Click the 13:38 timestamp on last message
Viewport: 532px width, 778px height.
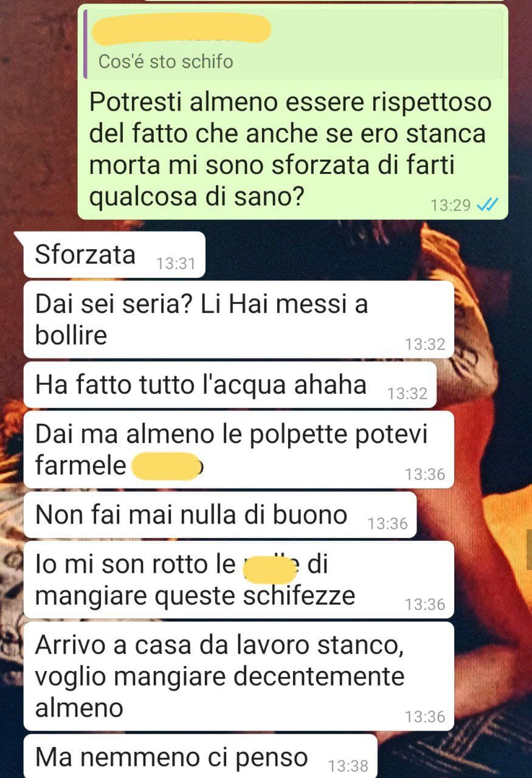pyautogui.click(x=348, y=766)
